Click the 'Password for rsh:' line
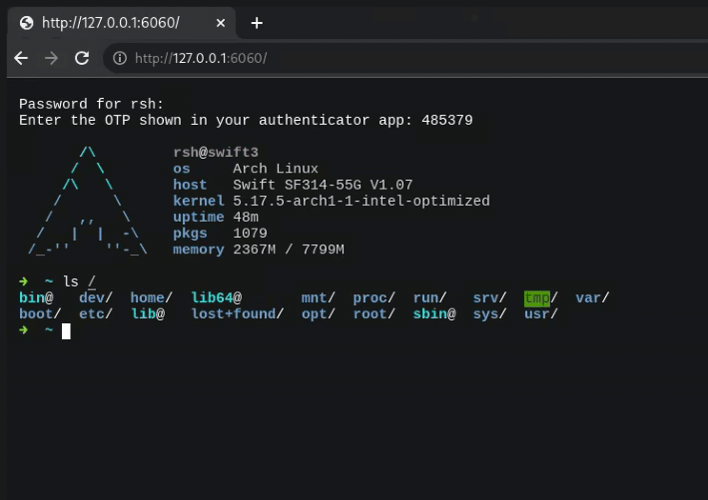The height and width of the screenshot is (500, 708). coord(91,104)
